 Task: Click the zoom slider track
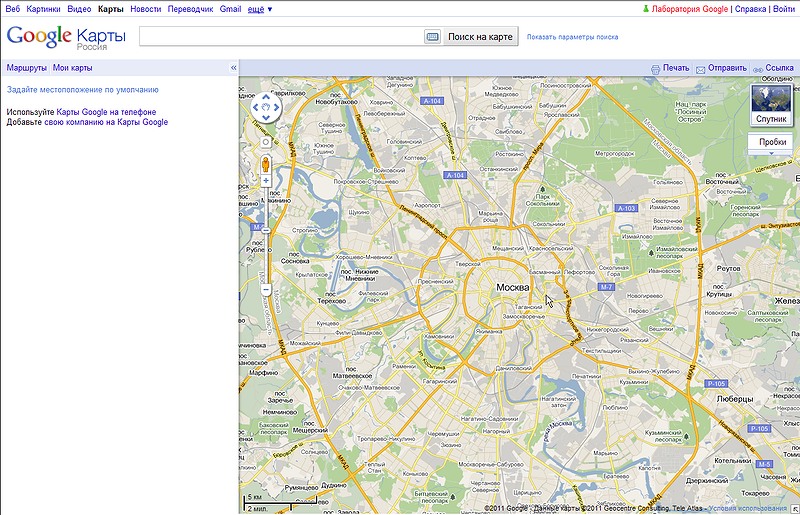pyautogui.click(x=266, y=240)
